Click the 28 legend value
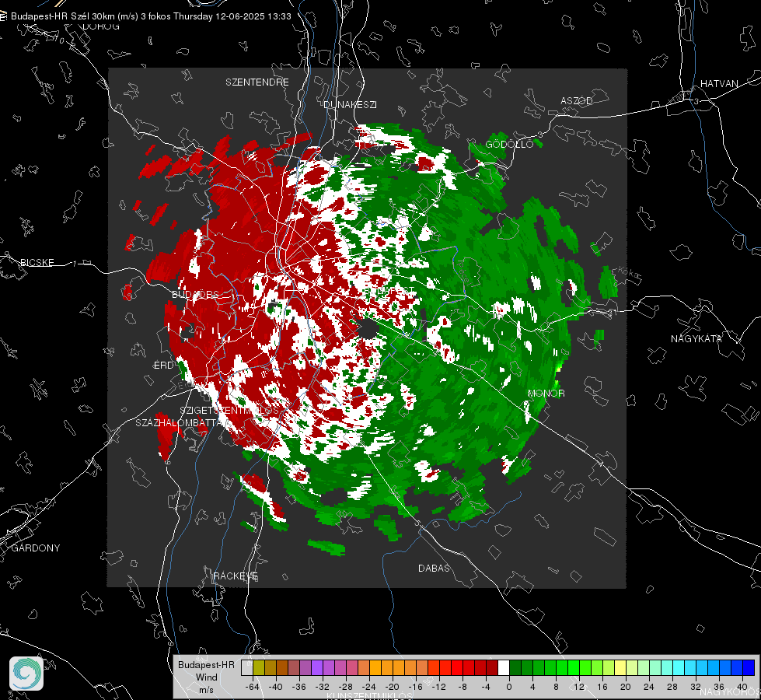761x700 pixels. (x=672, y=687)
